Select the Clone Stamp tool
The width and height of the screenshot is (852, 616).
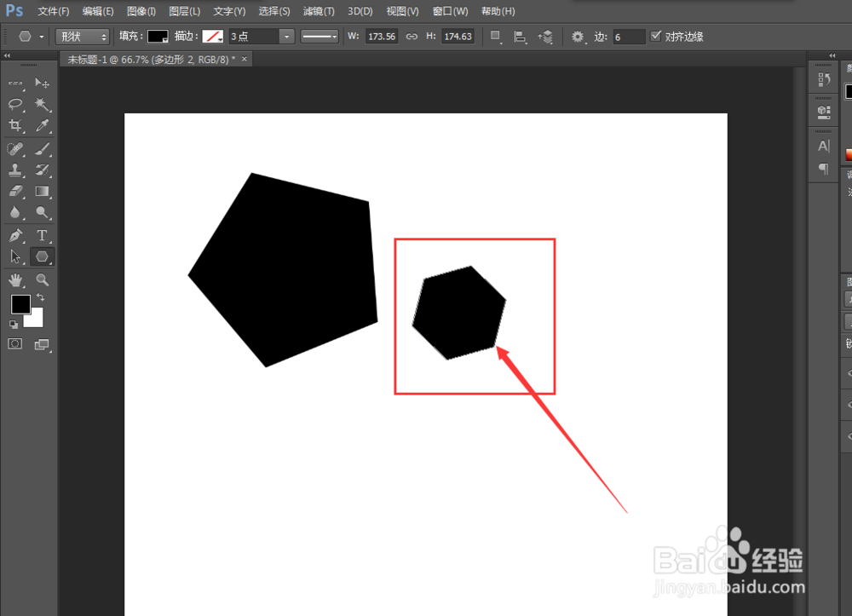coord(15,170)
